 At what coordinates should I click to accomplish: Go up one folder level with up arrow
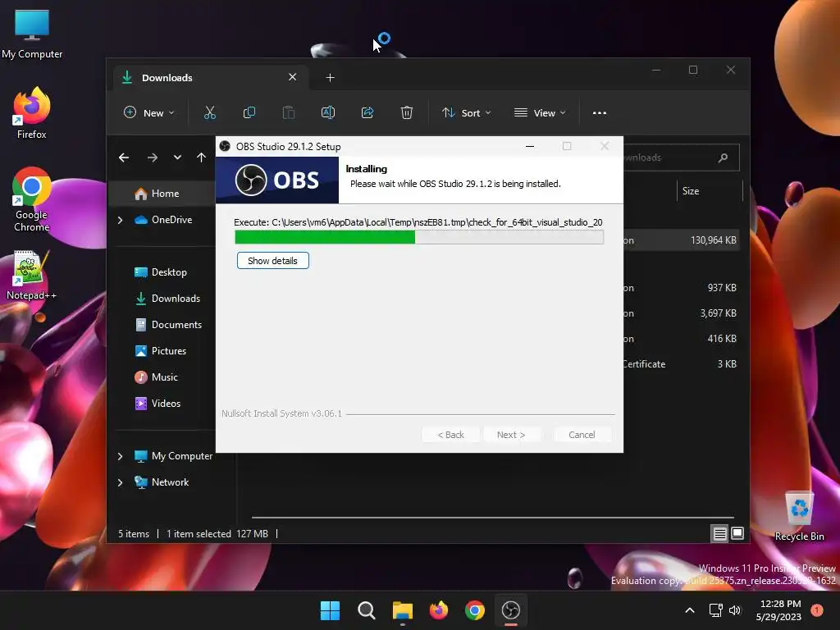[201, 157]
